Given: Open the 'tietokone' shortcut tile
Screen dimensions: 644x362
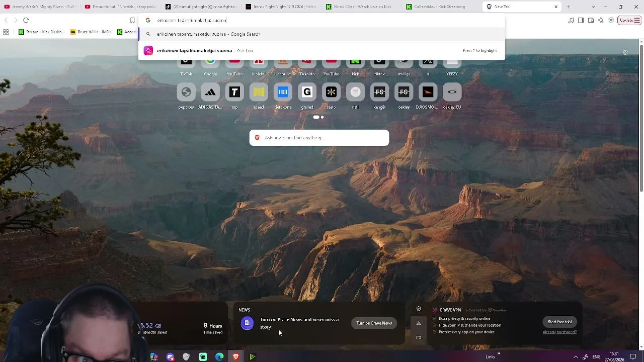Looking at the screenshot, I should 283,92.
